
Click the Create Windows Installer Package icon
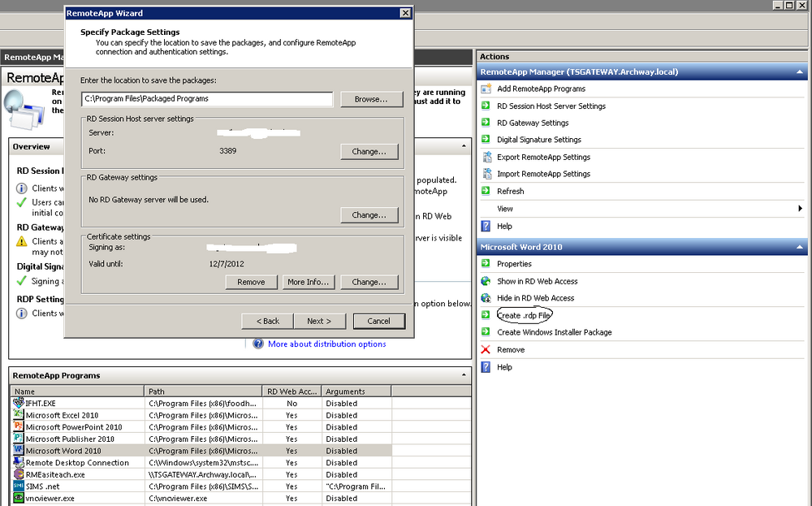click(486, 332)
